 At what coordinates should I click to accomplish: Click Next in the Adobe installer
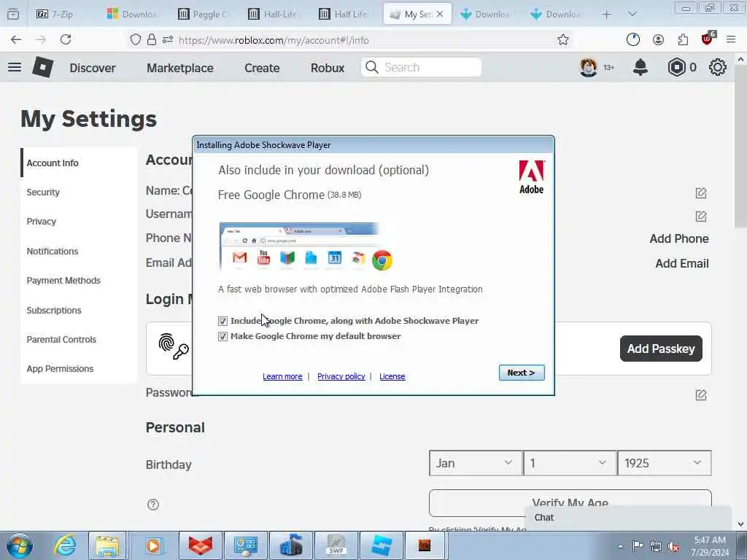pyautogui.click(x=522, y=373)
